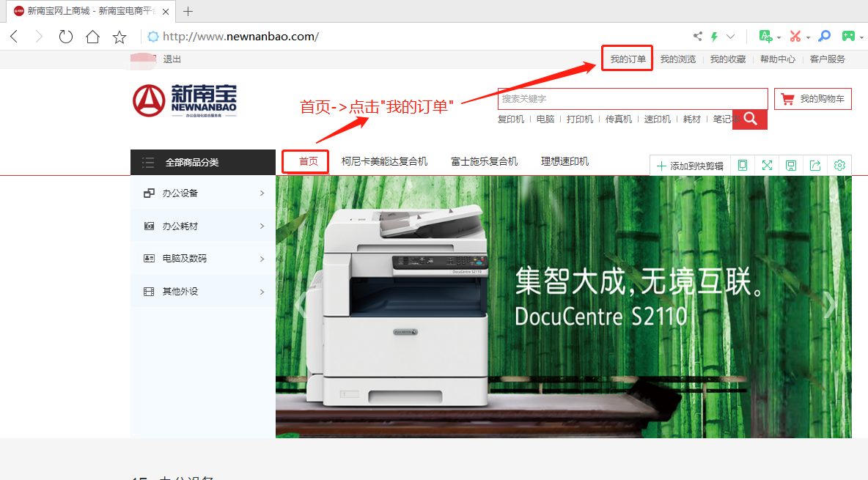Viewport: 868px width, 480px height.
Task: Open 客户服务 customer service link
Action: (x=827, y=59)
